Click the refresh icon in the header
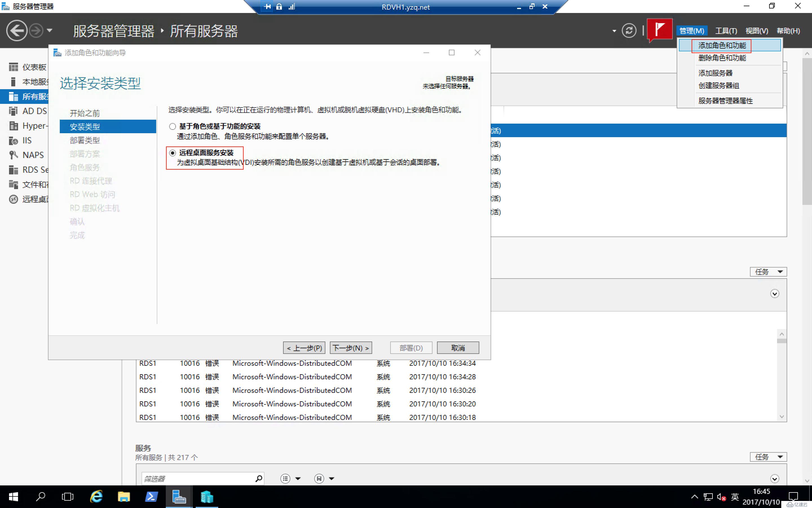The height and width of the screenshot is (508, 812). pos(629,30)
